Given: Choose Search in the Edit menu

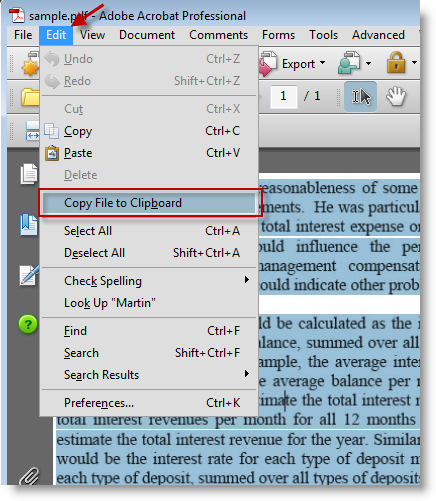Looking at the screenshot, I should (149, 353).
